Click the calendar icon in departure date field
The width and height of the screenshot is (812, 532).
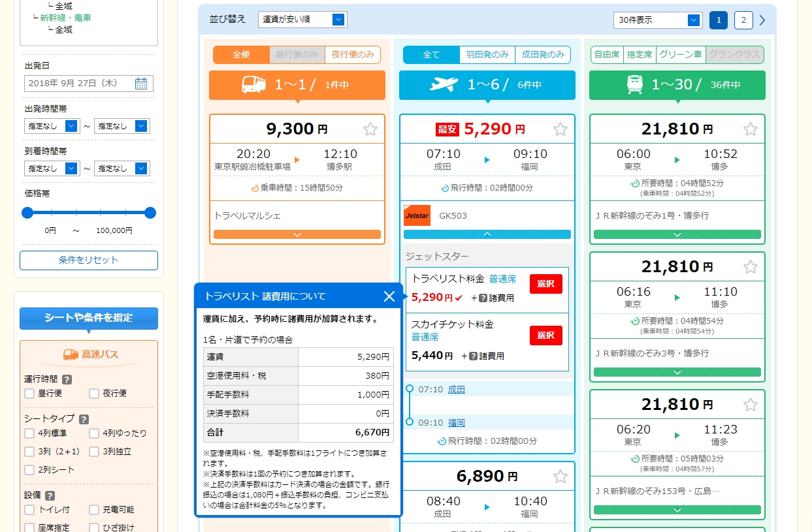tap(141, 84)
